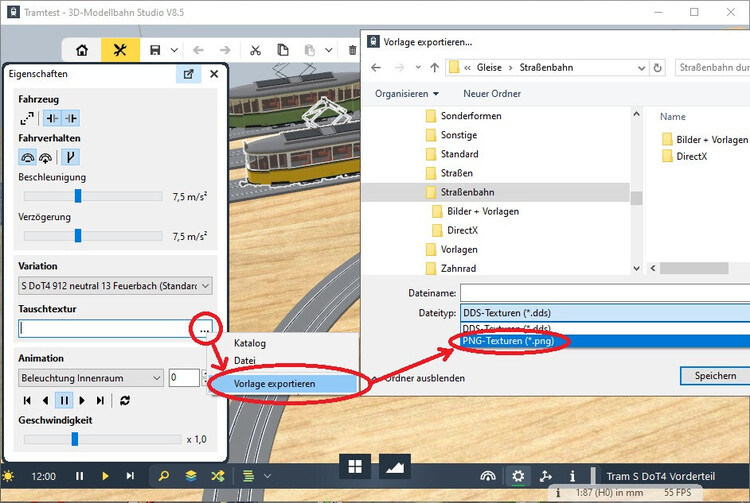
Task: Toggle the front coupling button under Fahrzeug
Action: (x=51, y=118)
